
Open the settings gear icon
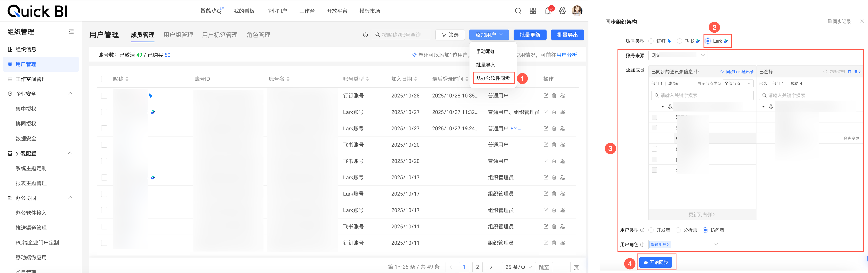coord(562,11)
